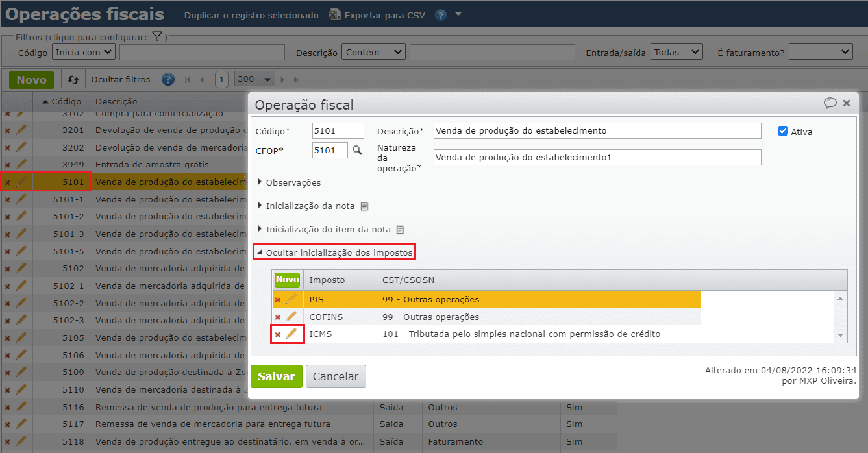The width and height of the screenshot is (868, 453).
Task: Delete record 5118 in the list
Action: click(x=7, y=441)
